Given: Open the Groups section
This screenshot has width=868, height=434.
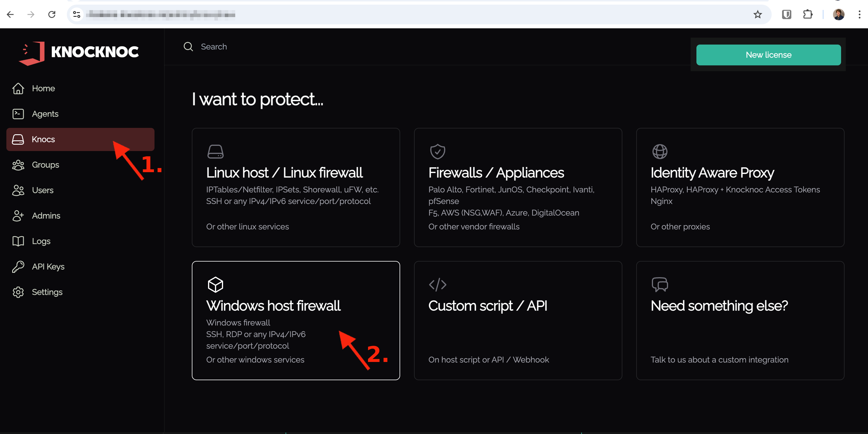Looking at the screenshot, I should (45, 165).
